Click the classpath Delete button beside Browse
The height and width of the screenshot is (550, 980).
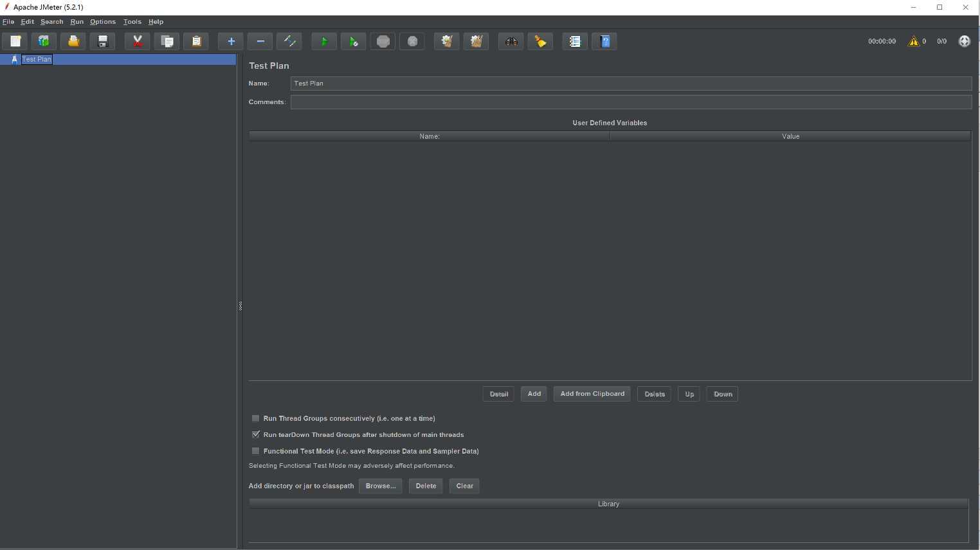pyautogui.click(x=426, y=486)
